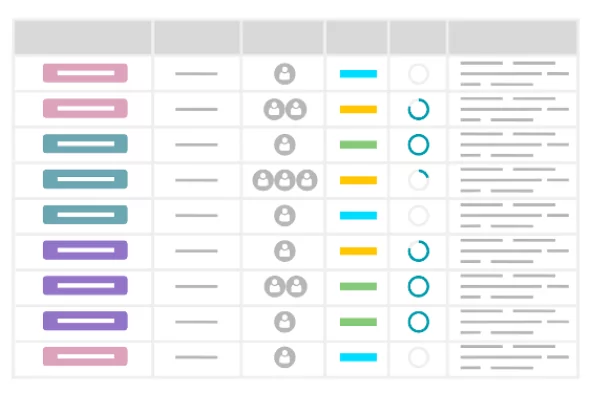Viewport: 594px width, 396px height.
Task: Click the middle avatar in the three-person row
Action: pyautogui.click(x=284, y=180)
